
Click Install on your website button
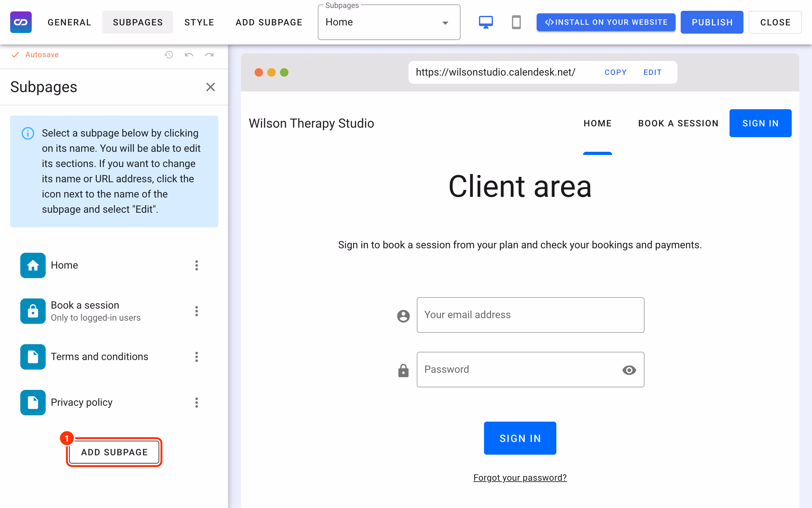pyautogui.click(x=606, y=22)
